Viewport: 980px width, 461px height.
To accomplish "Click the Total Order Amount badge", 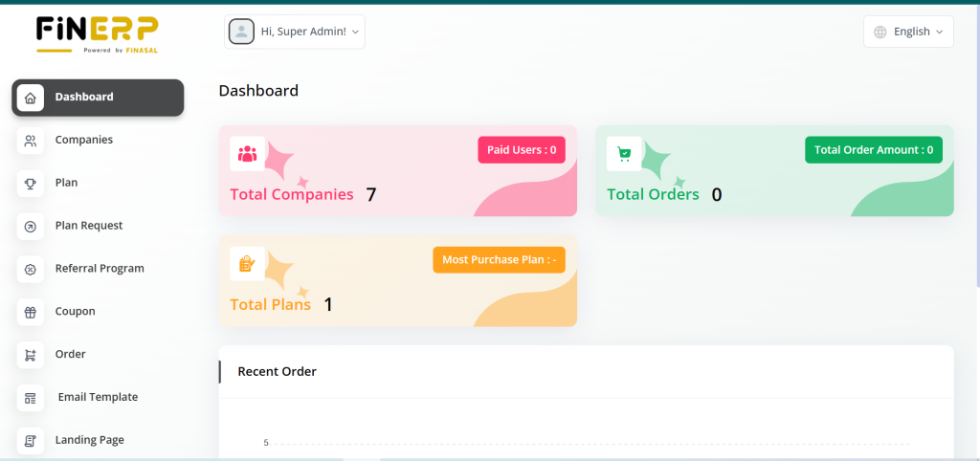I will click(873, 150).
